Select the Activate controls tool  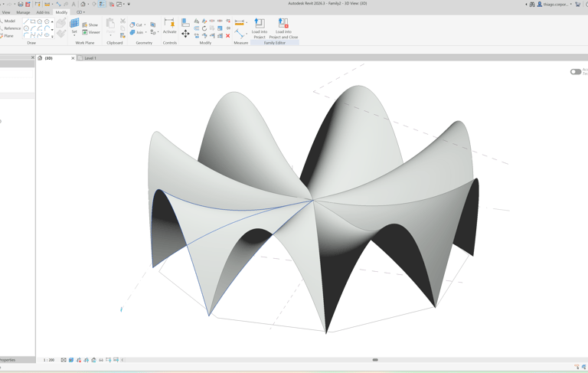click(169, 26)
